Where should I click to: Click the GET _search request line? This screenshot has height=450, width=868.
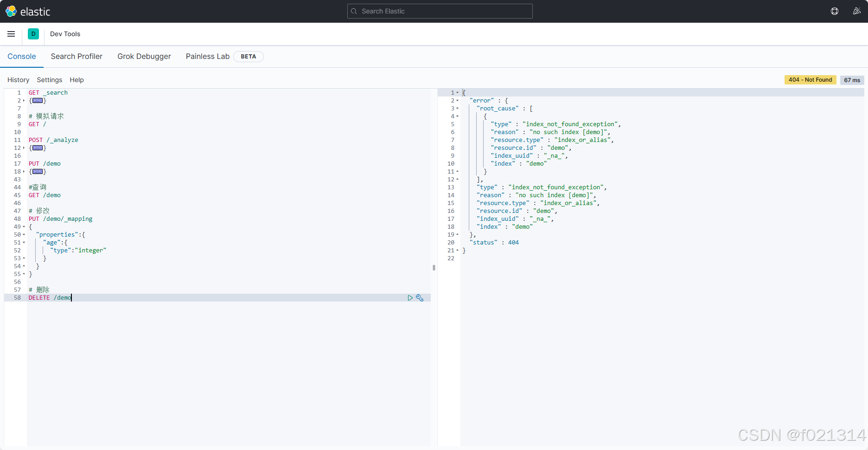[48, 93]
